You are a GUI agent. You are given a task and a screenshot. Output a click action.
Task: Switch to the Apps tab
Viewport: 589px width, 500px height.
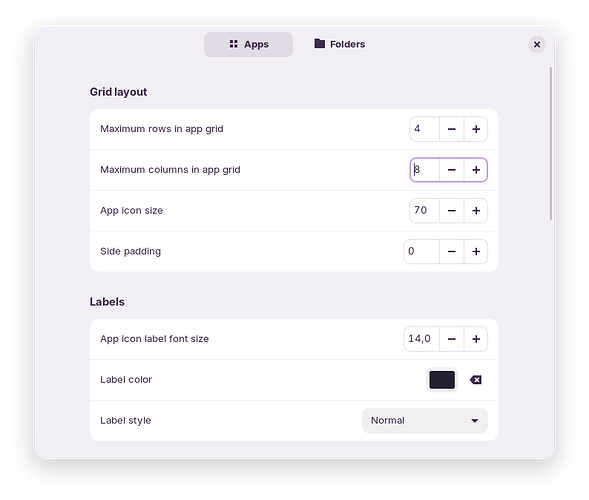click(248, 44)
